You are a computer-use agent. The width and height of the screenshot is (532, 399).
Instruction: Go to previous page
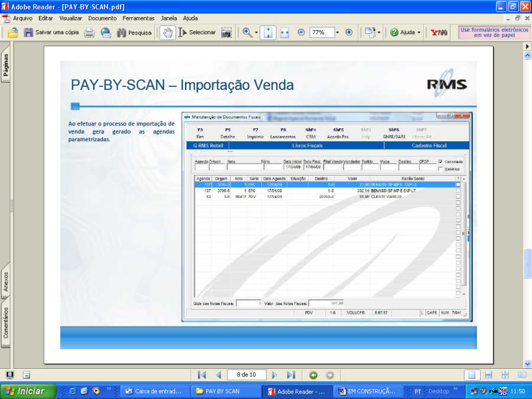(x=219, y=375)
